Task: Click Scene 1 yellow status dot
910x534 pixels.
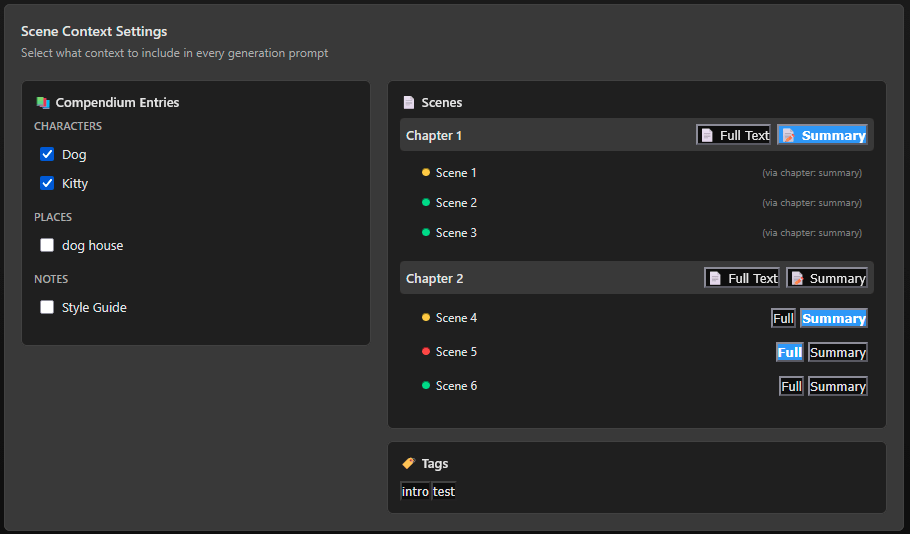Action: (x=426, y=173)
